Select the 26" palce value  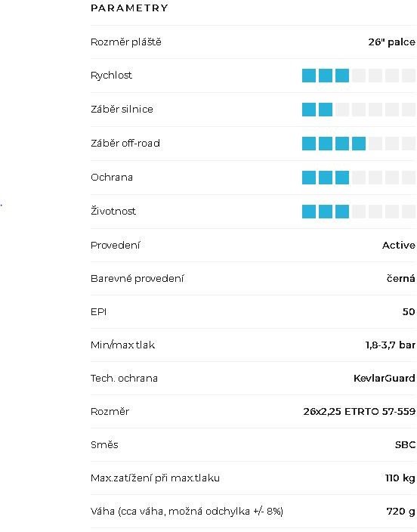392,42
